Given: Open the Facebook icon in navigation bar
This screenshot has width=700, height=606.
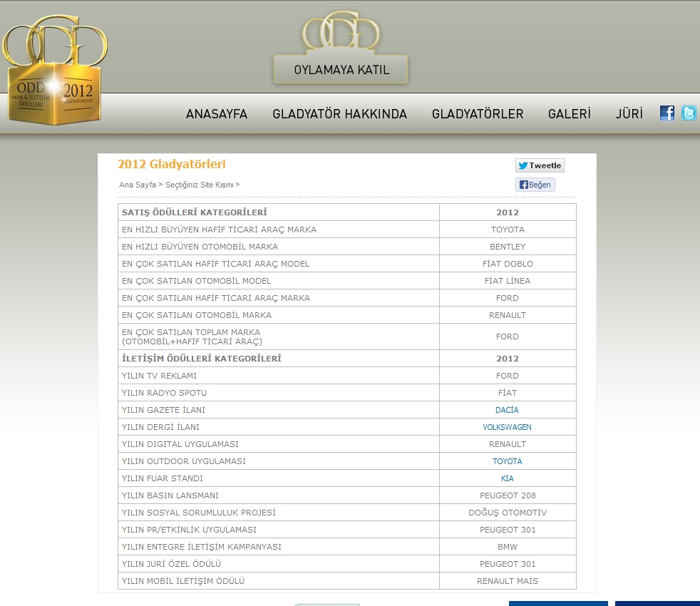Looking at the screenshot, I should (x=667, y=113).
